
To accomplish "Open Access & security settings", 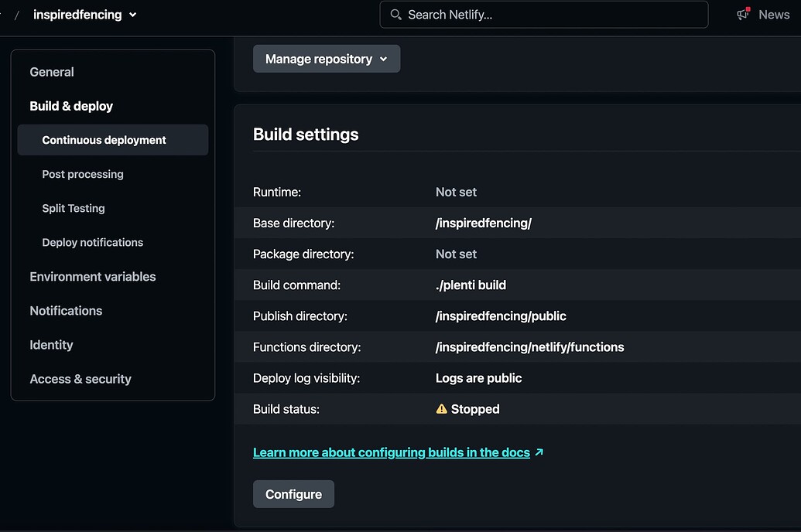I will [80, 378].
